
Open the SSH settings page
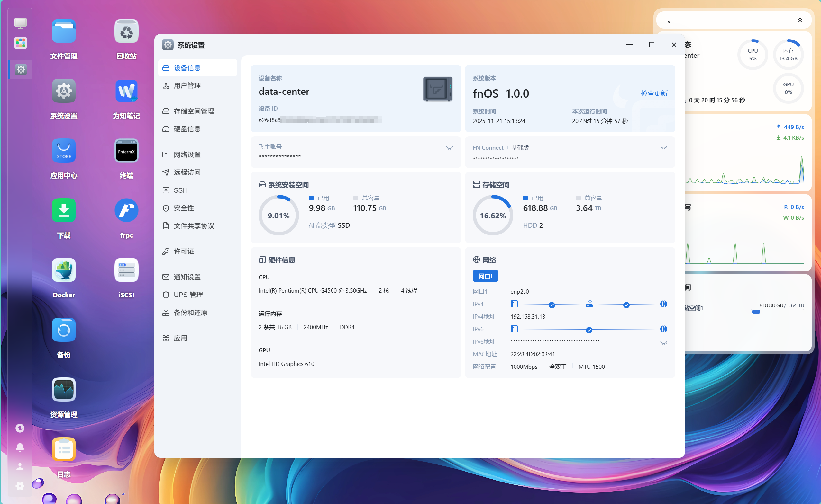pos(180,190)
